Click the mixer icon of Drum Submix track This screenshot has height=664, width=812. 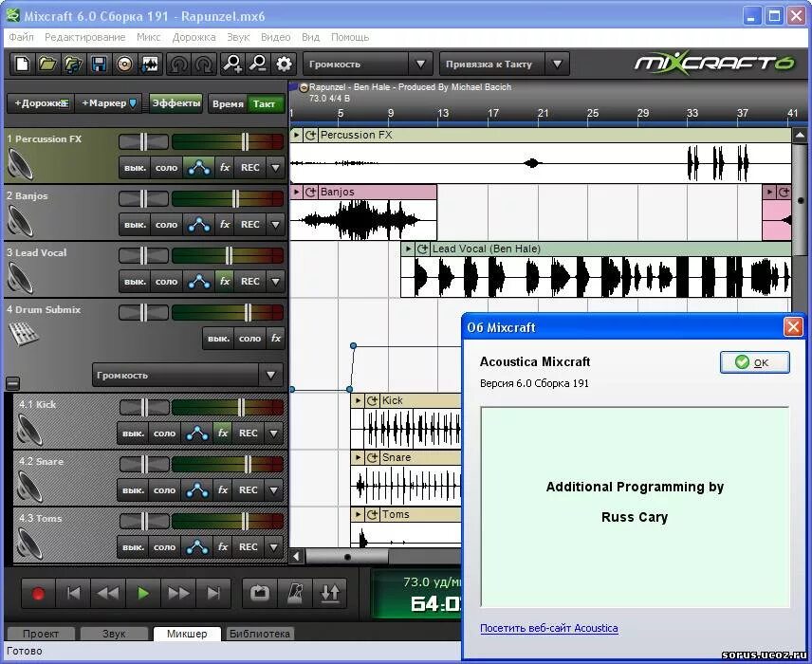(x=24, y=334)
